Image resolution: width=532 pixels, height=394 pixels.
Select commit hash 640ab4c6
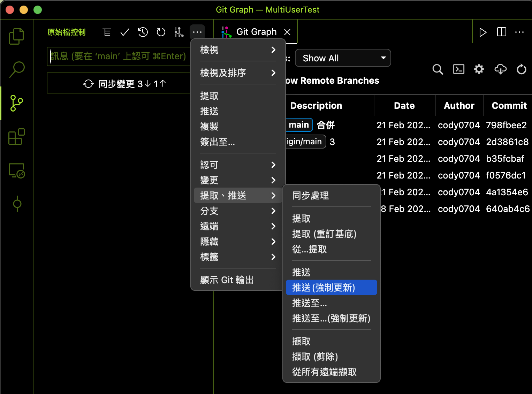pyautogui.click(x=508, y=209)
